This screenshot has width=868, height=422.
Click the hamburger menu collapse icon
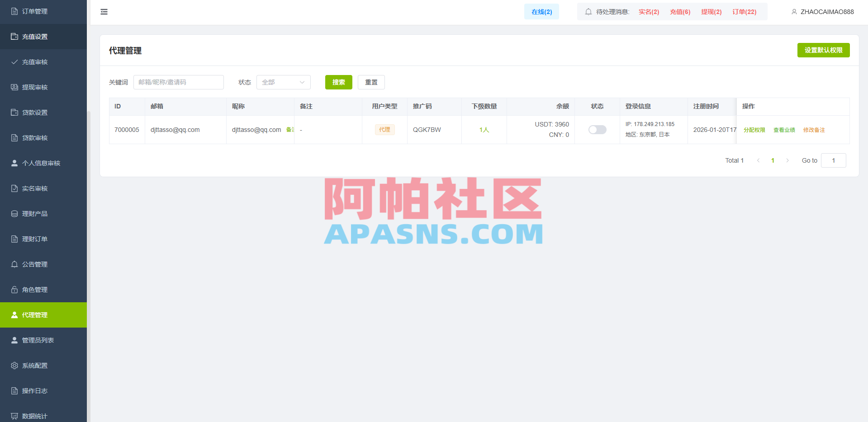[x=104, y=12]
